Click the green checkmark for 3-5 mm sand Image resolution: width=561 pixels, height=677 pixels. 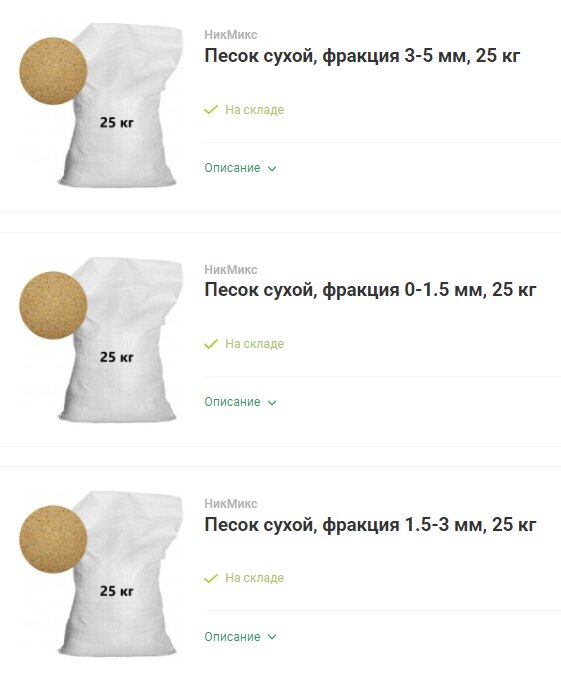[211, 110]
